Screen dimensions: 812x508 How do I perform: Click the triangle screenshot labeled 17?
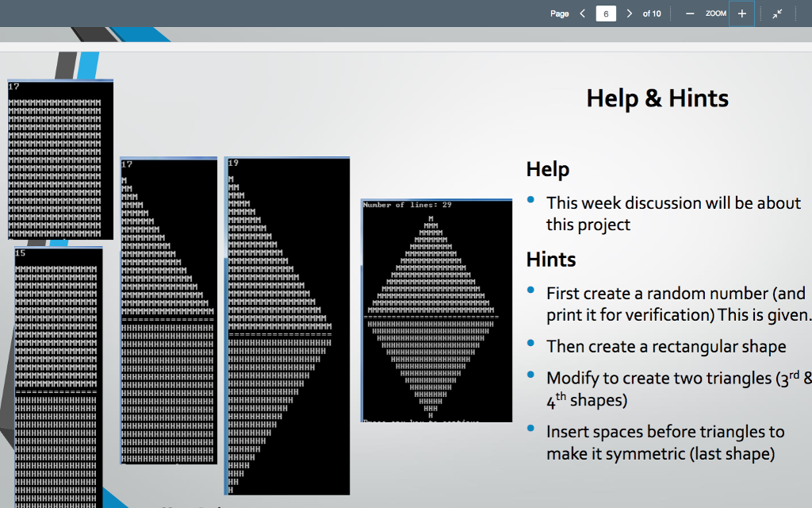click(168, 310)
